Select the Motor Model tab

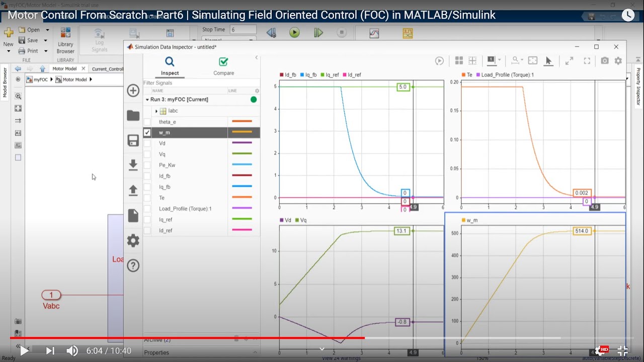click(x=64, y=69)
